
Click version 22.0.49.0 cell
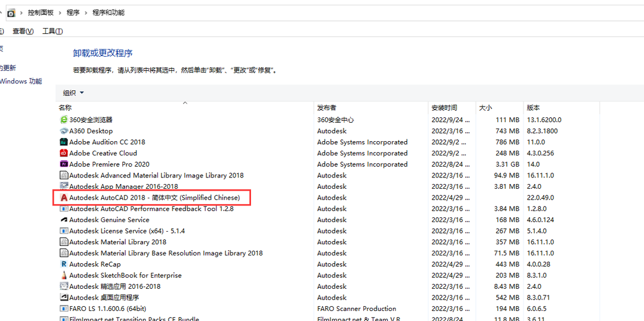pos(540,198)
